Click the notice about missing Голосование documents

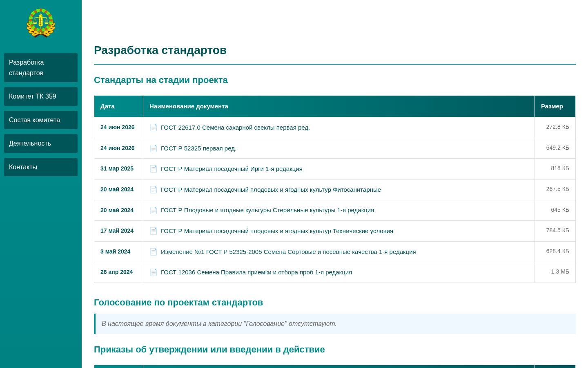pos(335,324)
